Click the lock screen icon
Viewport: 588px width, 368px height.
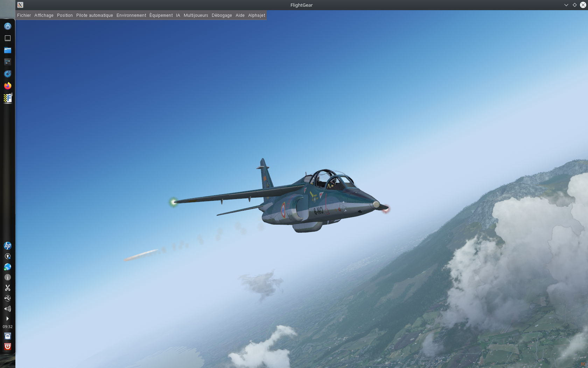point(8,336)
